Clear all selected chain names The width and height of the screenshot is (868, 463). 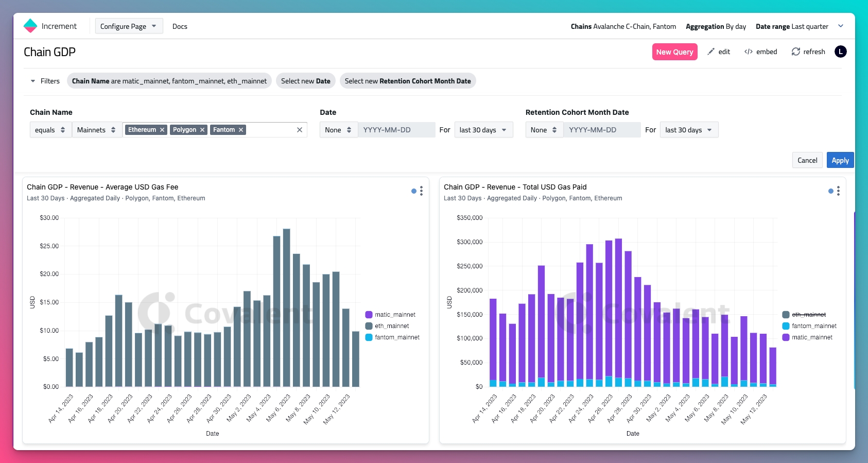(300, 130)
